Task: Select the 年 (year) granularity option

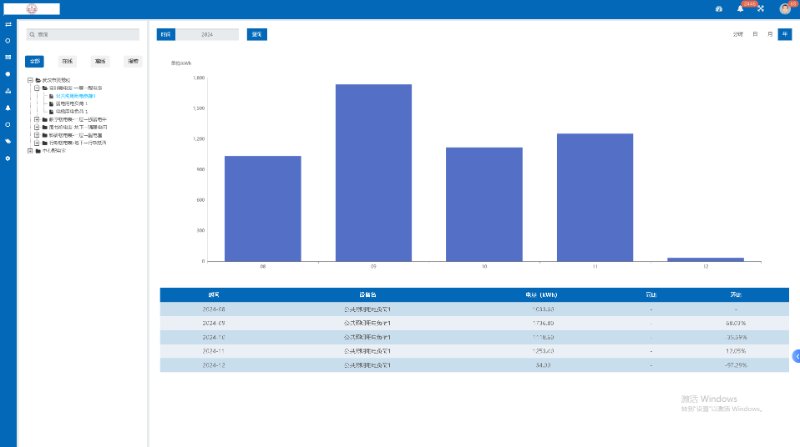Action: point(784,34)
